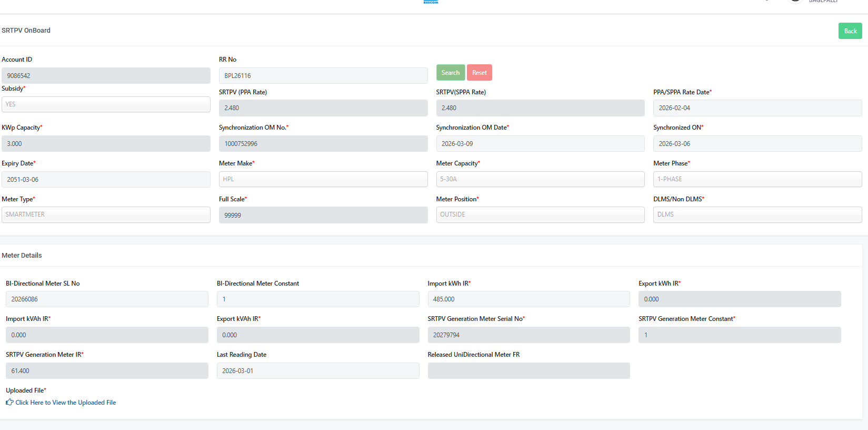Focus the Synchronized ON date field

click(757, 144)
